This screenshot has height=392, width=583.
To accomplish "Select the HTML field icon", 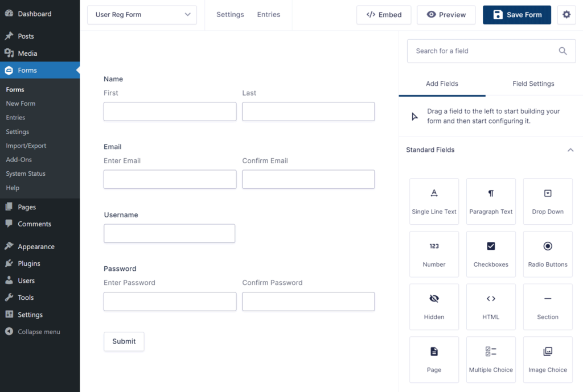I will click(x=491, y=306).
